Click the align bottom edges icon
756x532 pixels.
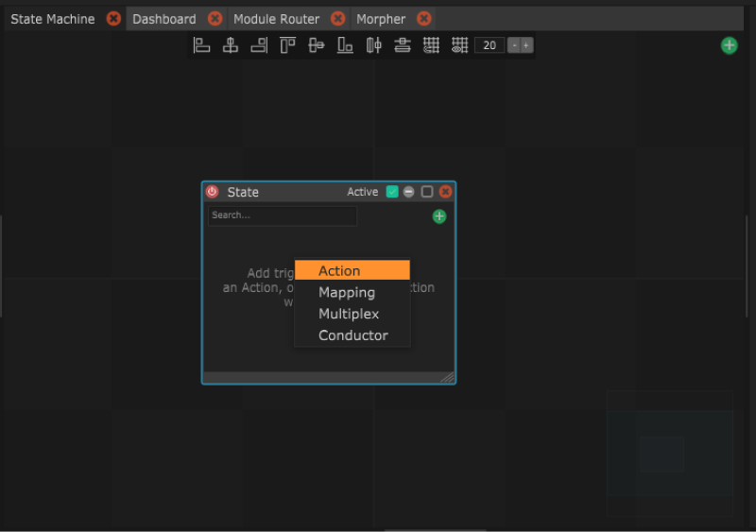click(345, 45)
